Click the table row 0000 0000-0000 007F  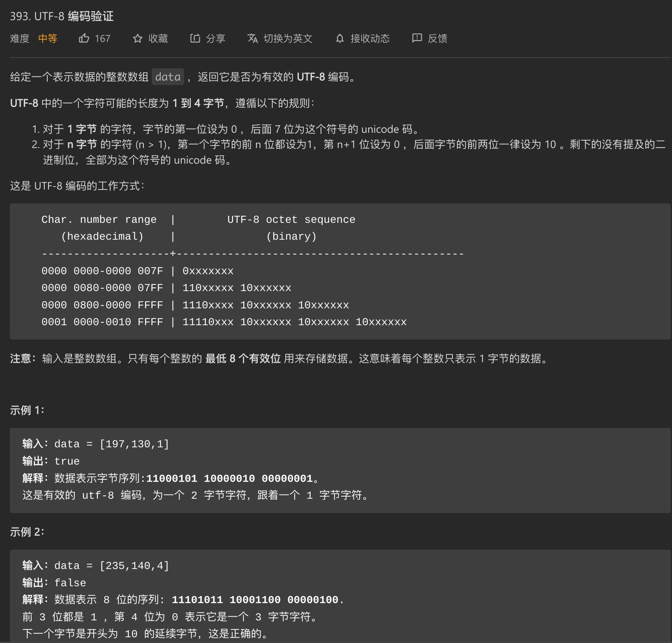(x=137, y=271)
